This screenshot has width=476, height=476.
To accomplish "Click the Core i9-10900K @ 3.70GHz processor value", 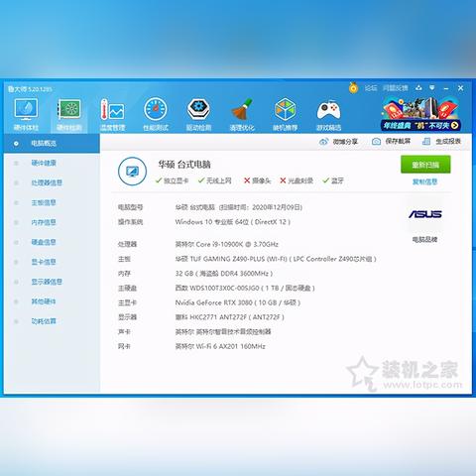I will (x=227, y=244).
